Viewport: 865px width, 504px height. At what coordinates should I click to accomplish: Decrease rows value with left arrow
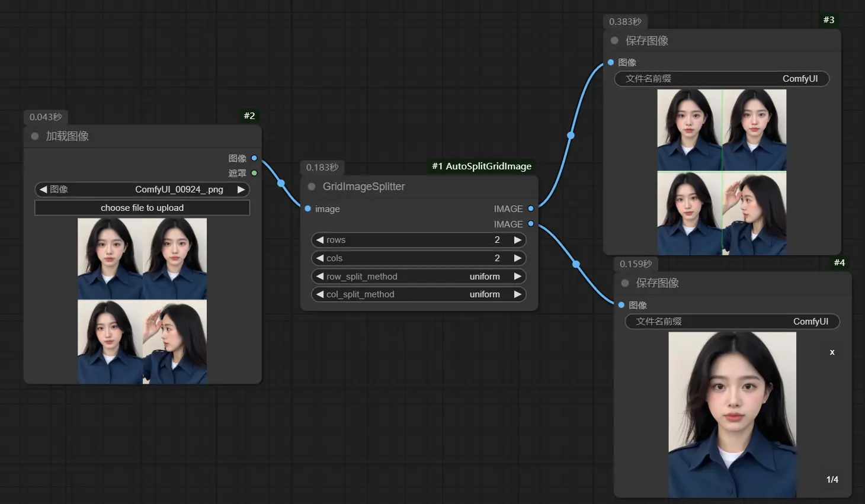tap(320, 240)
